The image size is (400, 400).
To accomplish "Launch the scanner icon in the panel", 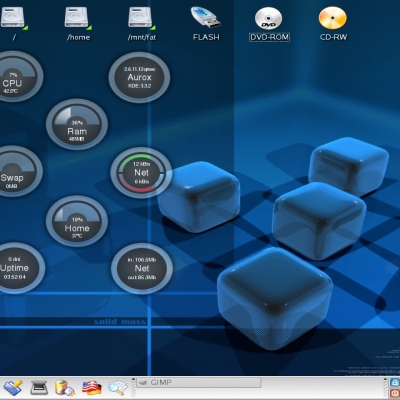I will click(x=39, y=388).
